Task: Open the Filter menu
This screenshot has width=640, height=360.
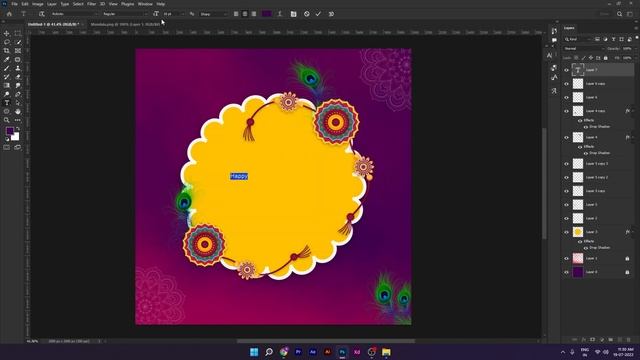Action: (91, 4)
